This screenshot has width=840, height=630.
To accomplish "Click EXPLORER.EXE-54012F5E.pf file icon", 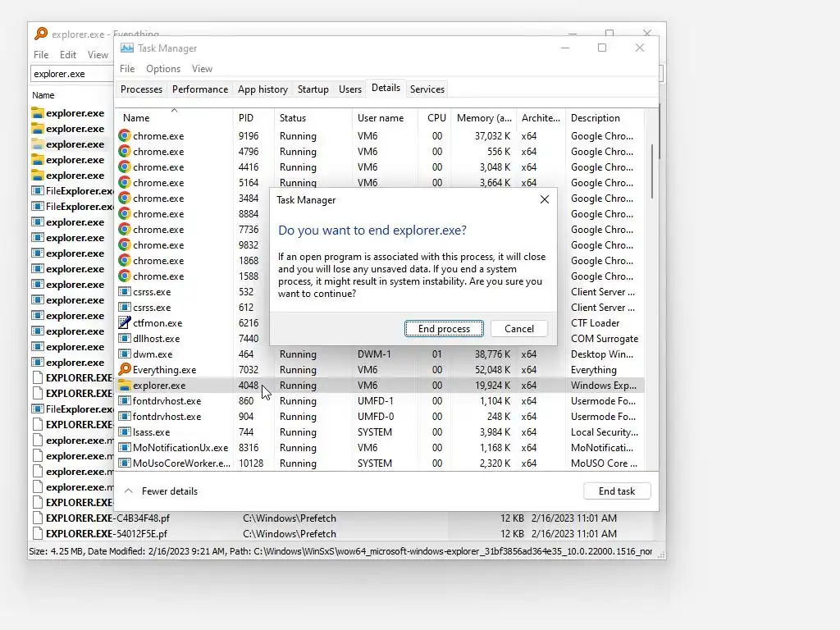I will tap(38, 533).
